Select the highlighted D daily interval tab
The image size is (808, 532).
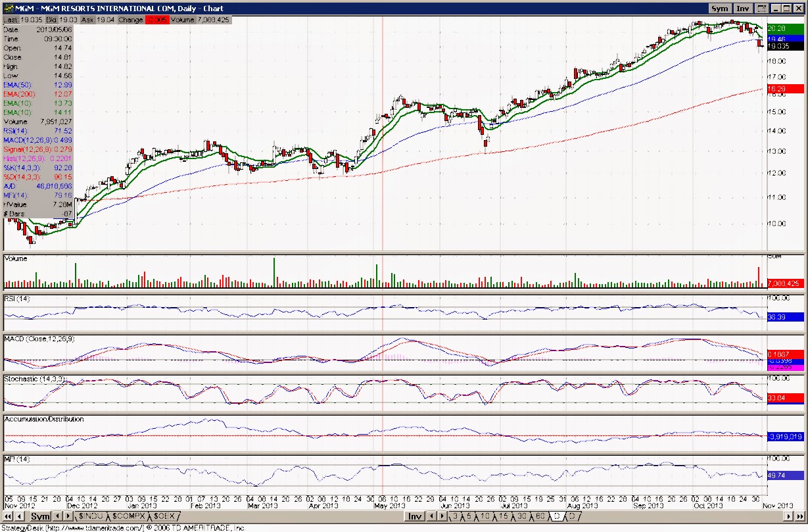click(557, 517)
